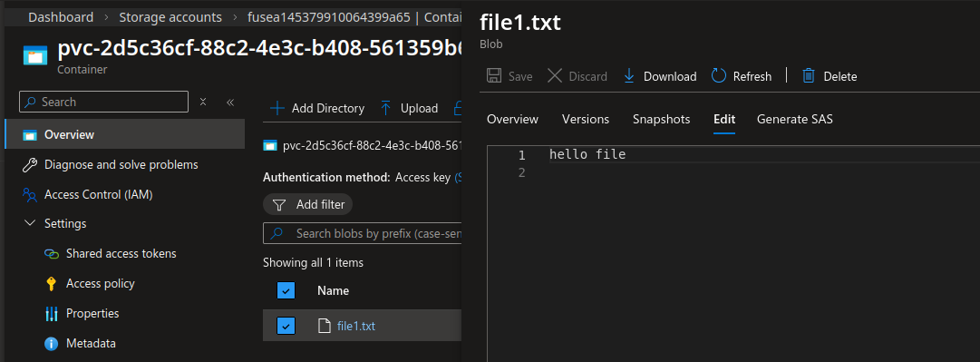Click the Upload arrow icon
This screenshot has height=362, width=980.
click(386, 108)
